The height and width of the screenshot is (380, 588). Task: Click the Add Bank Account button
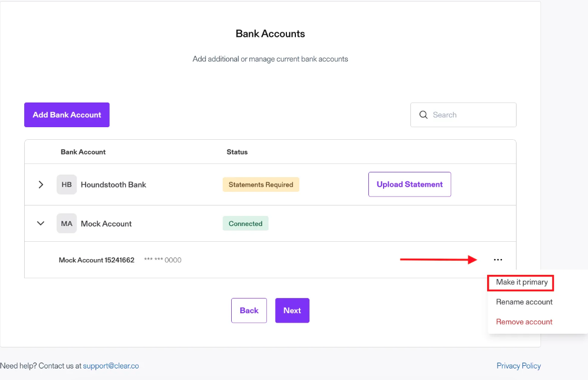click(67, 115)
